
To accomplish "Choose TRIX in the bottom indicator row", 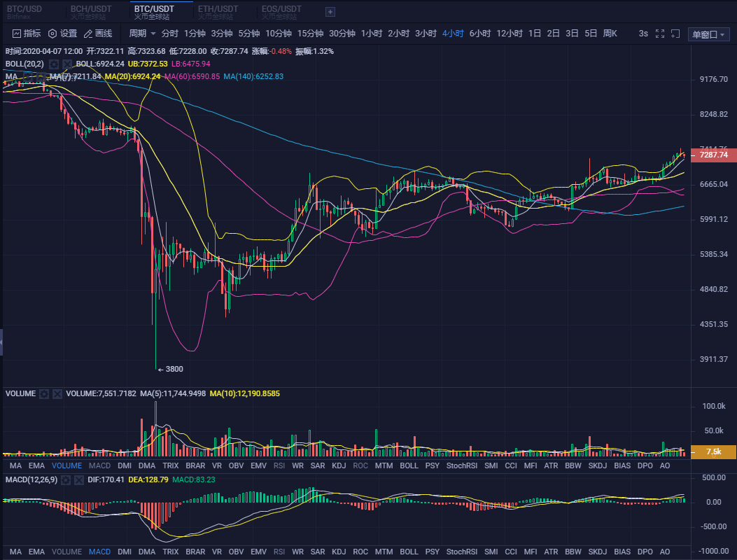I will (x=170, y=552).
